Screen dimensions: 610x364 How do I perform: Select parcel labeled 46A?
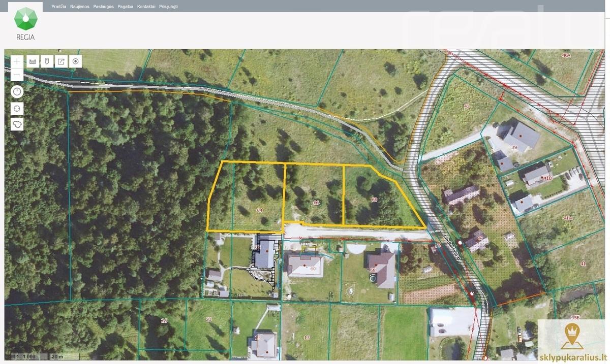click(567, 55)
